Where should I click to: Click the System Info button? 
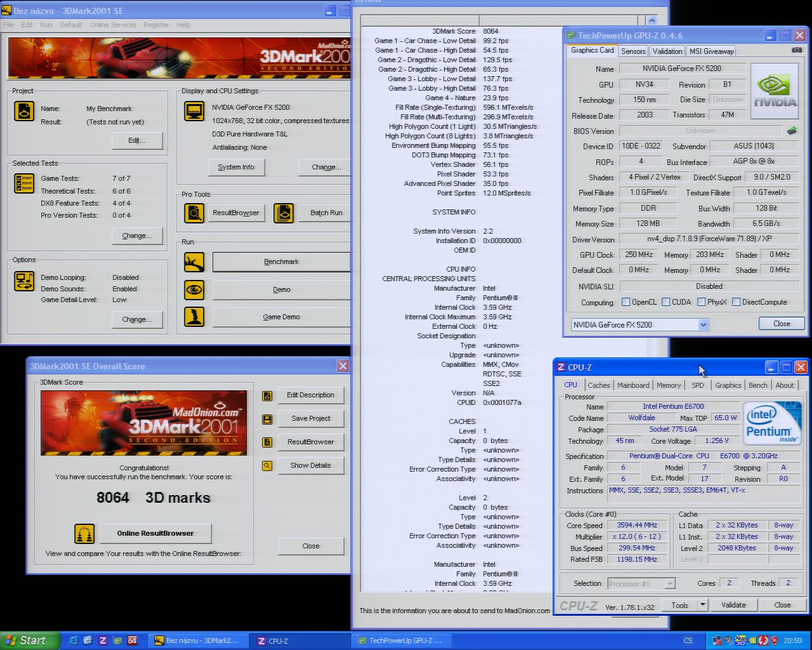236,167
